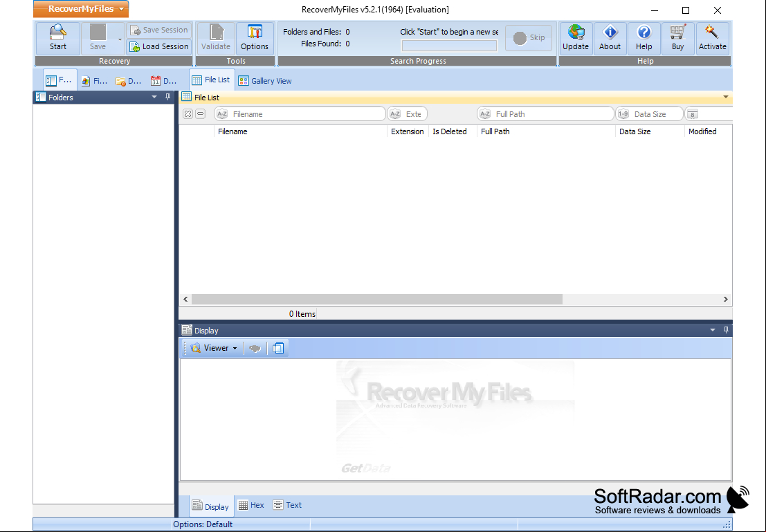
Task: Switch to the Date tab with calendar icon
Action: [x=164, y=81]
